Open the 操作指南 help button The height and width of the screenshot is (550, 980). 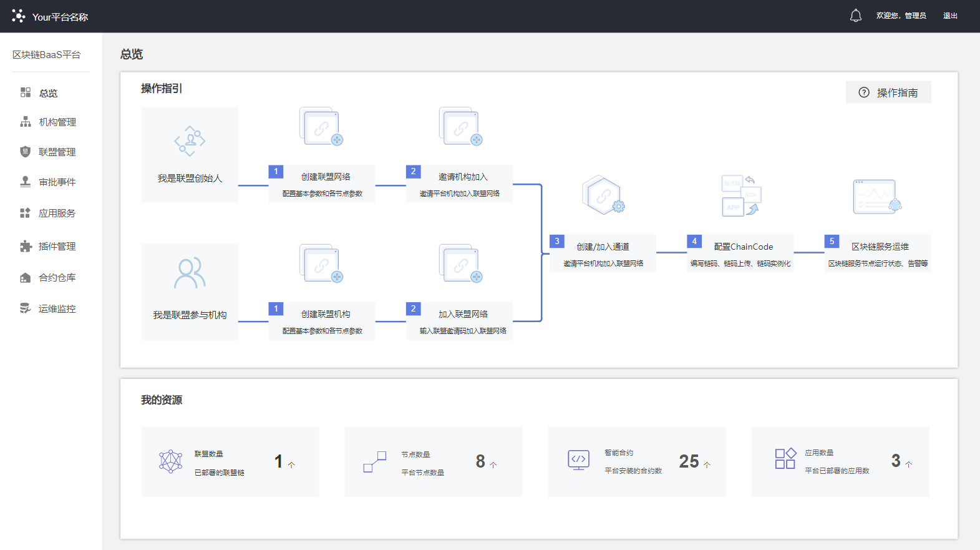coord(888,92)
